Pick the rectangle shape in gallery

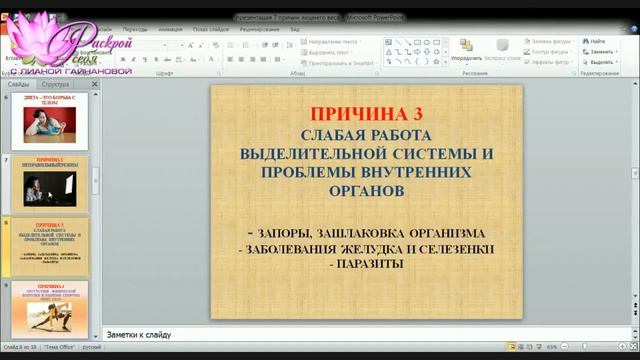click(x=417, y=42)
